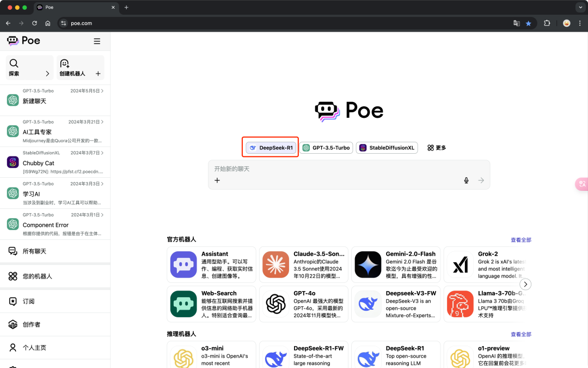Image resolution: width=588 pixels, height=368 pixels.
Task: Open the Claude-3.5-Sonnet bot card
Action: [x=303, y=264]
